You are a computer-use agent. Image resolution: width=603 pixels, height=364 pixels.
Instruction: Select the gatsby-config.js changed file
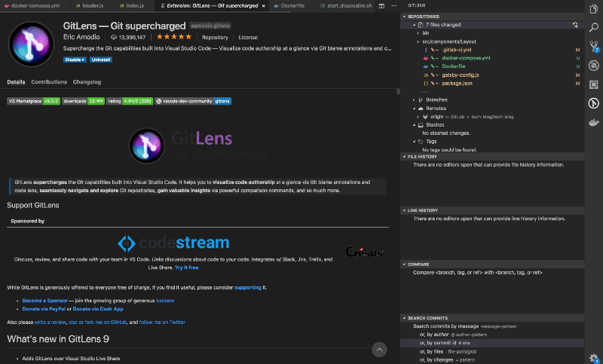[492, 75]
